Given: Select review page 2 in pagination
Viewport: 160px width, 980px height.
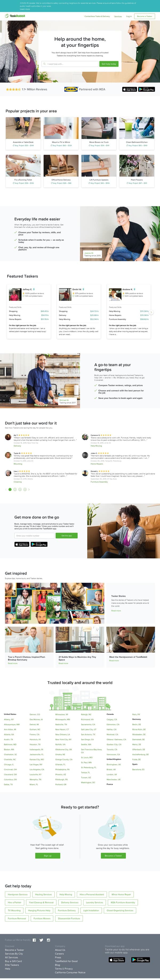Looking at the screenshot, I should (x=15, y=490).
